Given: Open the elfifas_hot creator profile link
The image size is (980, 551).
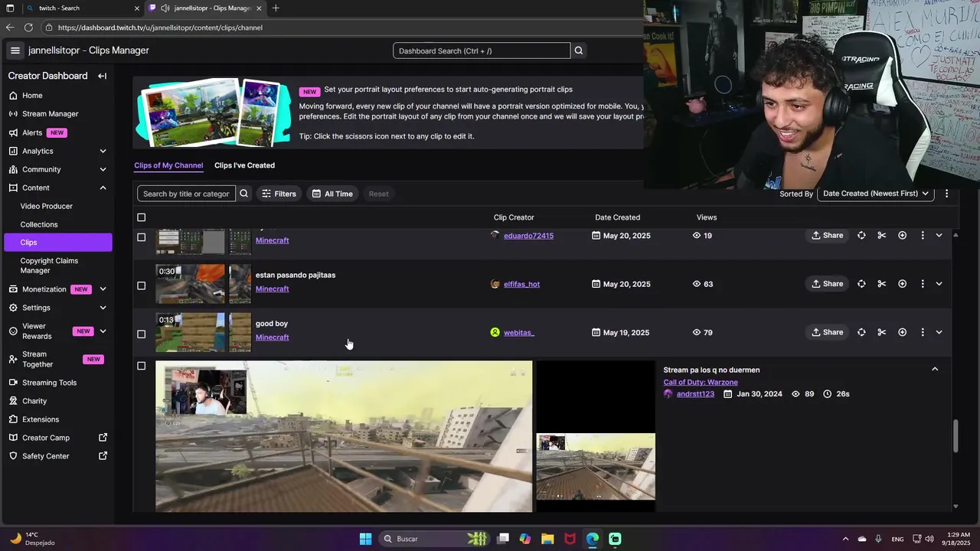Looking at the screenshot, I should [521, 284].
